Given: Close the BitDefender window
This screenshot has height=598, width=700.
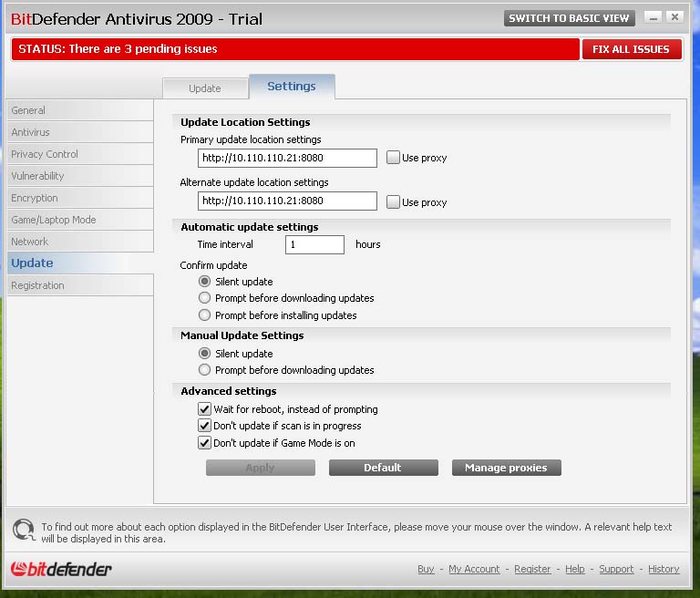Looking at the screenshot, I should tap(674, 17).
